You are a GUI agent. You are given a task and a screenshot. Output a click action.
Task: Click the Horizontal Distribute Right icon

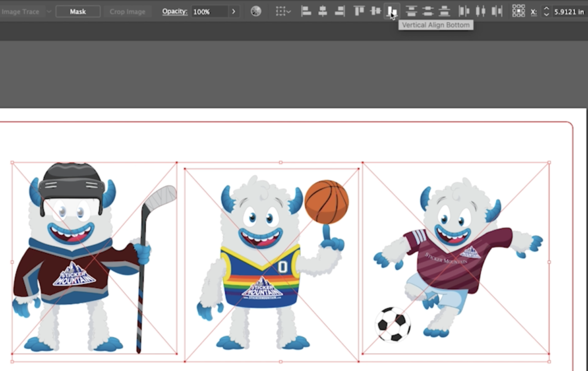click(x=497, y=11)
